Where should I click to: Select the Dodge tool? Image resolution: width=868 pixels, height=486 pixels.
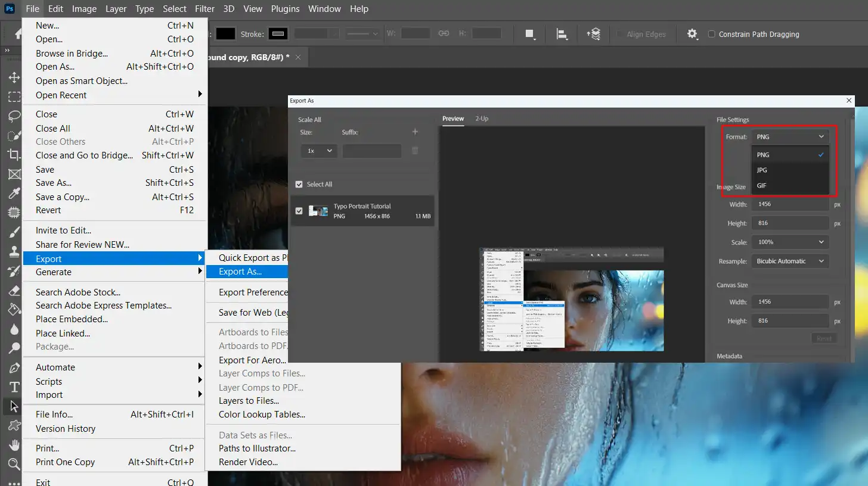[14, 348]
